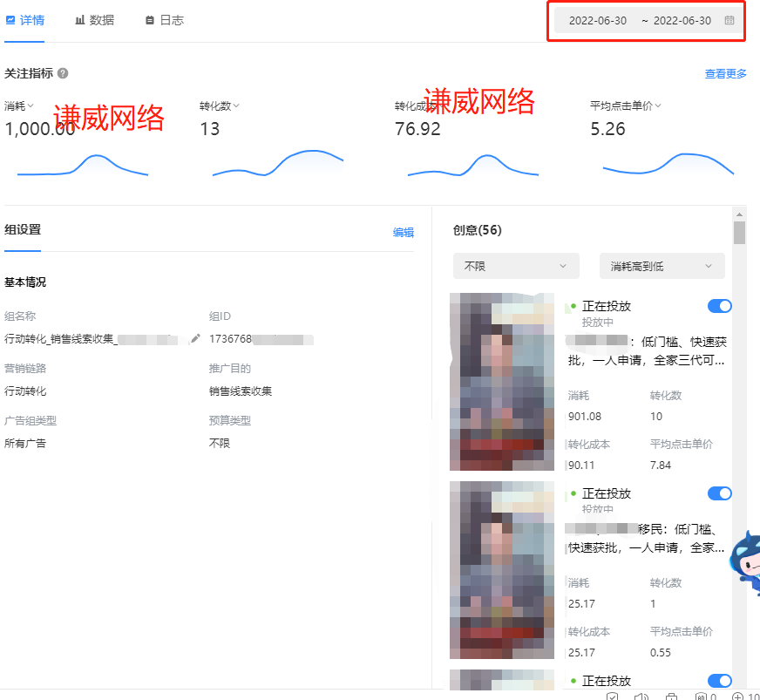Click the creatives panel scrollbar thumb

739,233
